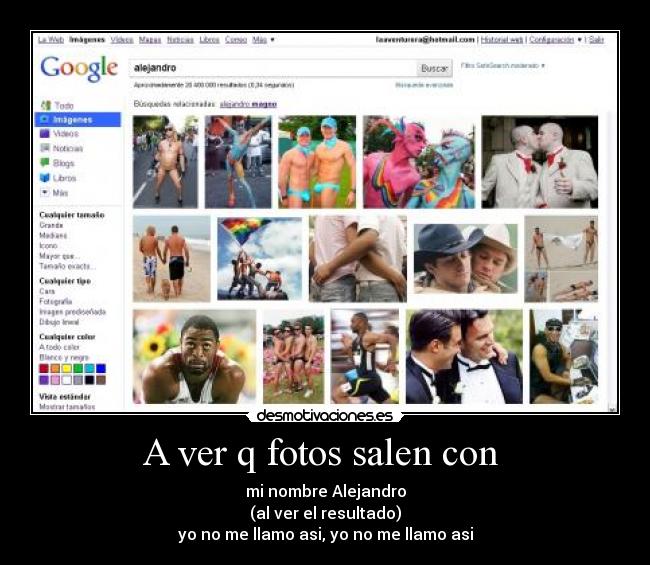
Task: Filter by Imagen prediseñada type
Action: 73,312
